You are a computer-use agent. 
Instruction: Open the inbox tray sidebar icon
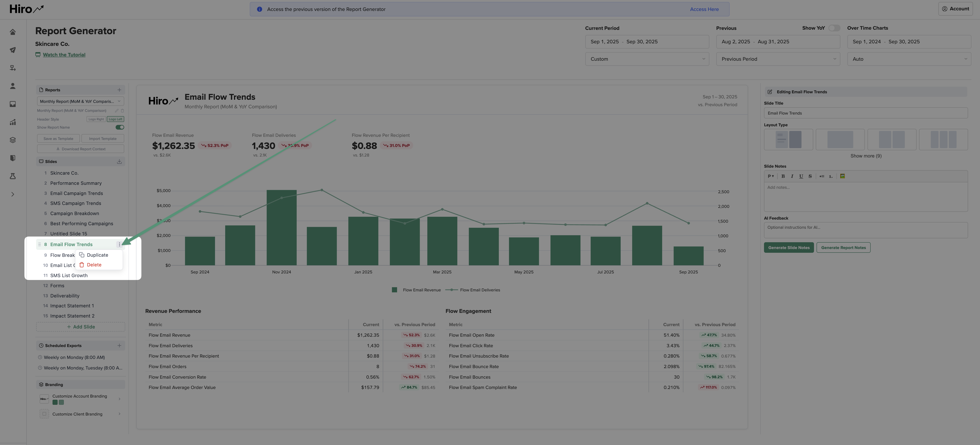(12, 104)
